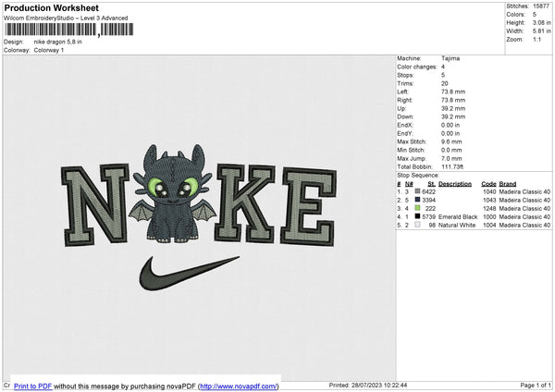The image size is (555, 392).
Task: Click the design name 'nike dragon 5,8 in'
Action: click(x=57, y=42)
